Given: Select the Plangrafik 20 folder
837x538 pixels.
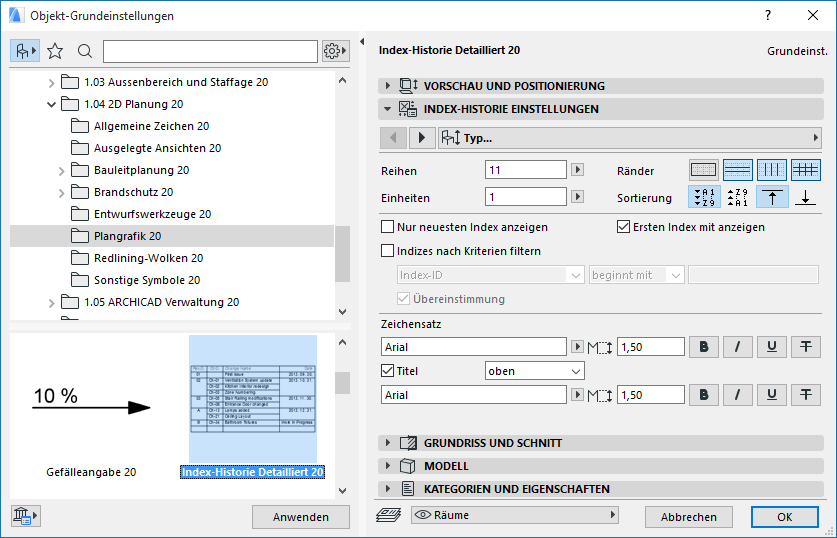Looking at the screenshot, I should coord(172,236).
